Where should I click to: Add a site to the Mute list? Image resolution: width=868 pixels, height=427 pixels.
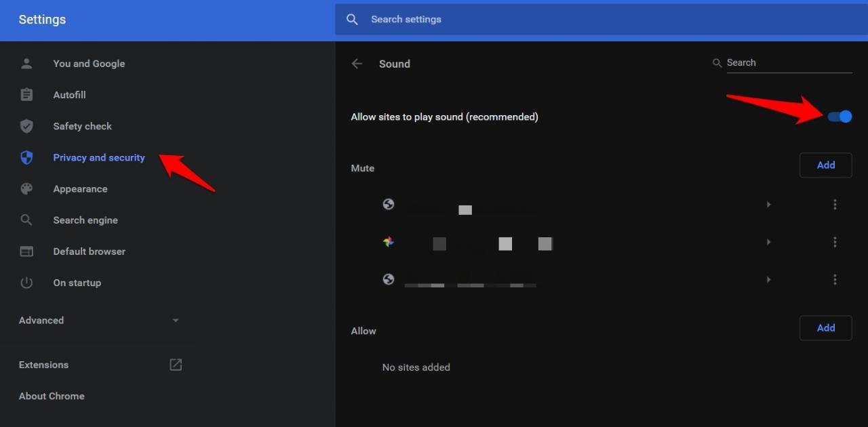tap(825, 165)
